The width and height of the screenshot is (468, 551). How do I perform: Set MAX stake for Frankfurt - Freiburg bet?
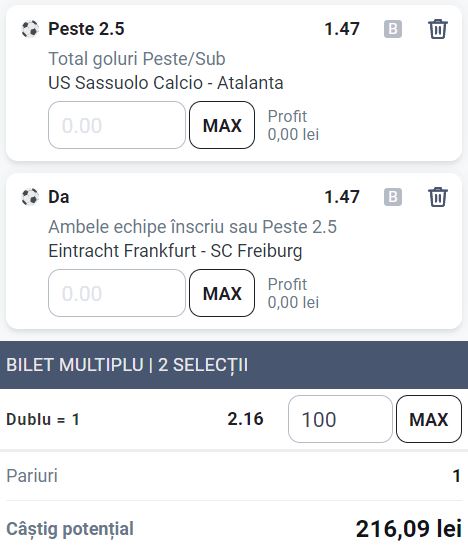coord(222,293)
